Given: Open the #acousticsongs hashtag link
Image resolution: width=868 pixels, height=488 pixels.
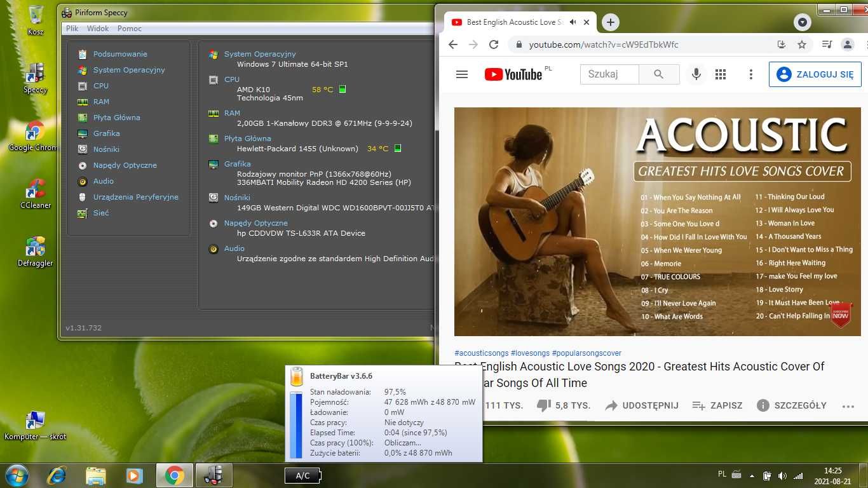Looking at the screenshot, I should pyautogui.click(x=482, y=353).
